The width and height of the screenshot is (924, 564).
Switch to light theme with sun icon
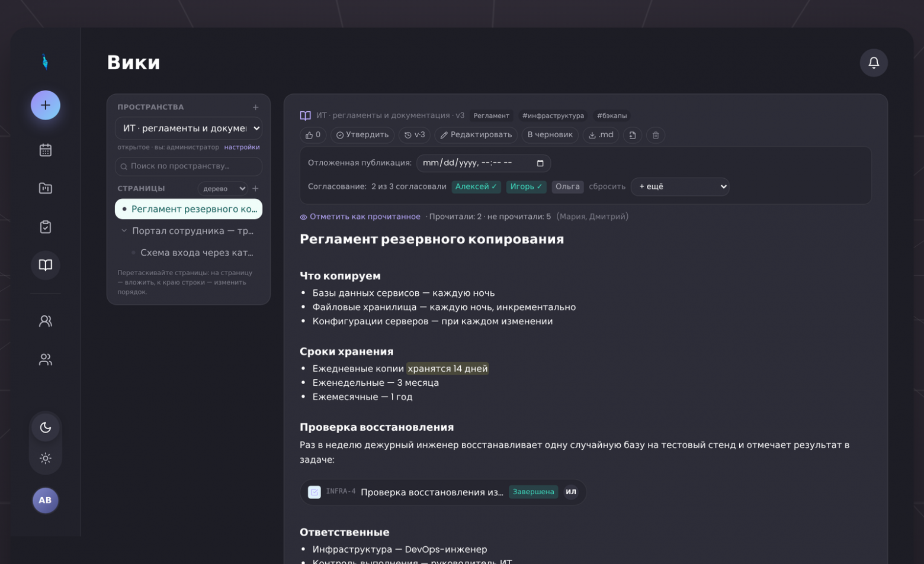click(x=46, y=458)
